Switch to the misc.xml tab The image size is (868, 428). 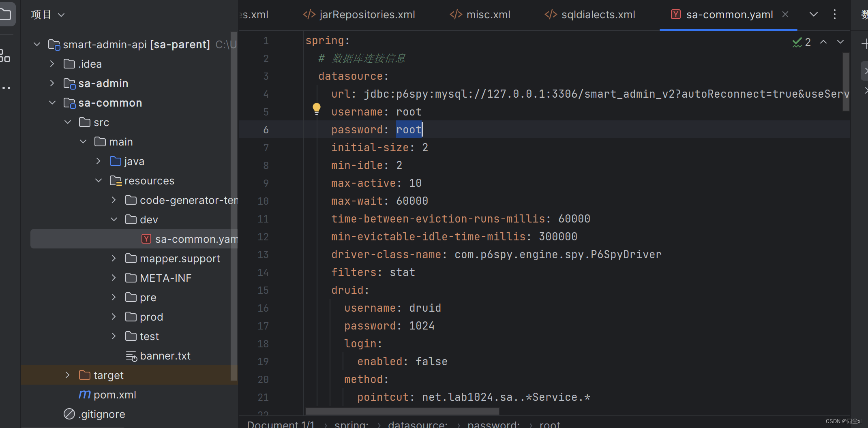pyautogui.click(x=488, y=14)
